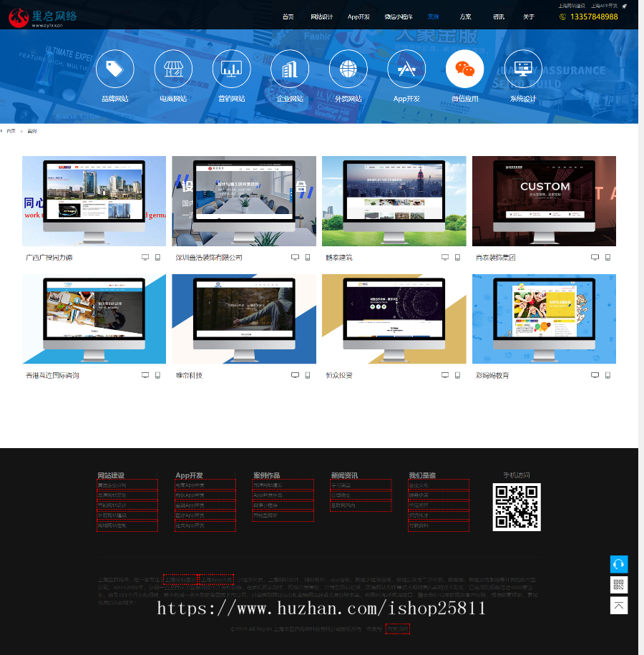
Task: Click desktop preview icon for 广西广投同力德
Action: pyautogui.click(x=145, y=257)
